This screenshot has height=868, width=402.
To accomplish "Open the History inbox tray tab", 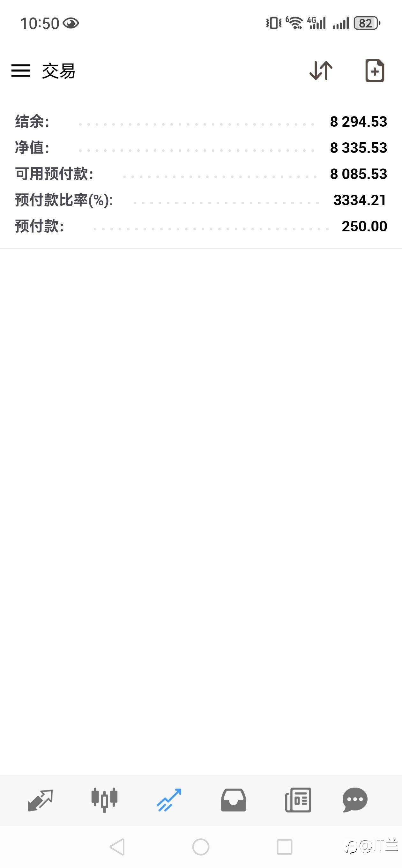I will (x=233, y=800).
